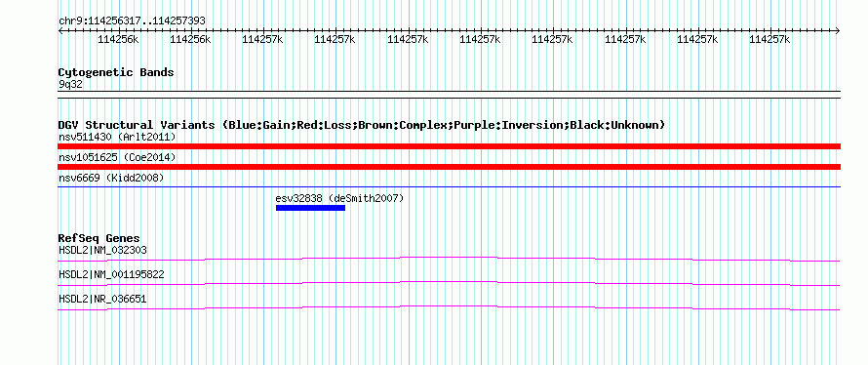Open the HSDL2|NR_036651 gene label
868x365 pixels.
pyautogui.click(x=102, y=299)
